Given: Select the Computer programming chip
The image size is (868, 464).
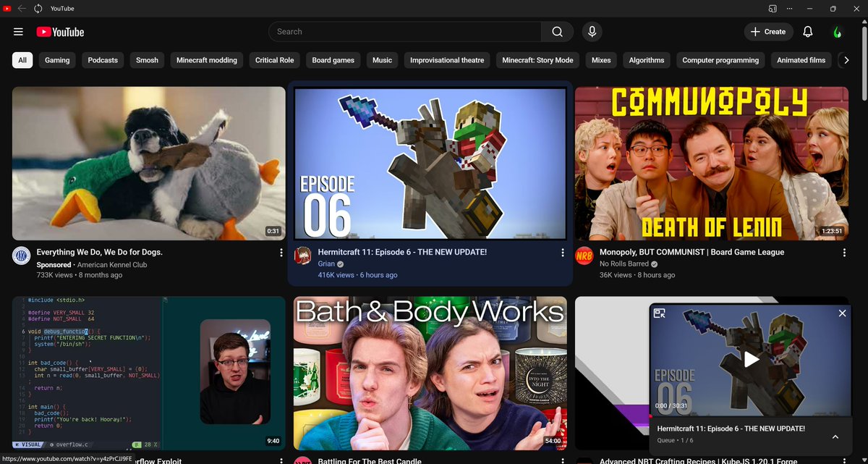Looking at the screenshot, I should (720, 60).
